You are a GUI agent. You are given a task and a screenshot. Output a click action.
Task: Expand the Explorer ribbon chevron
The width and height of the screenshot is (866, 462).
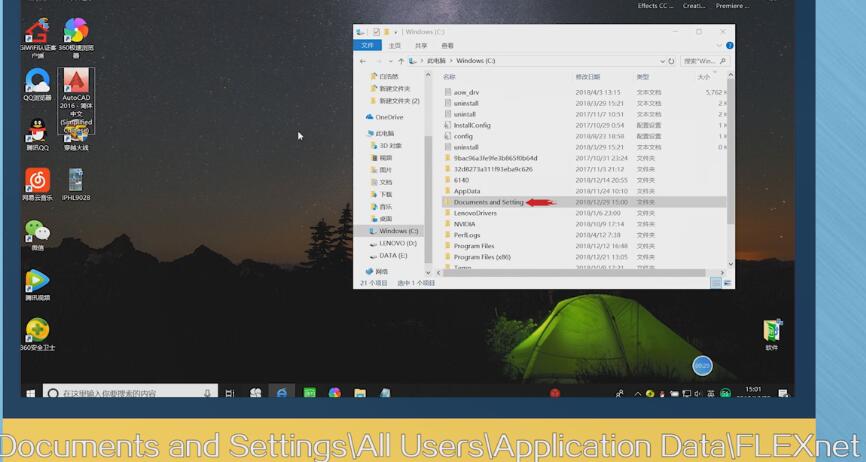tap(718, 45)
